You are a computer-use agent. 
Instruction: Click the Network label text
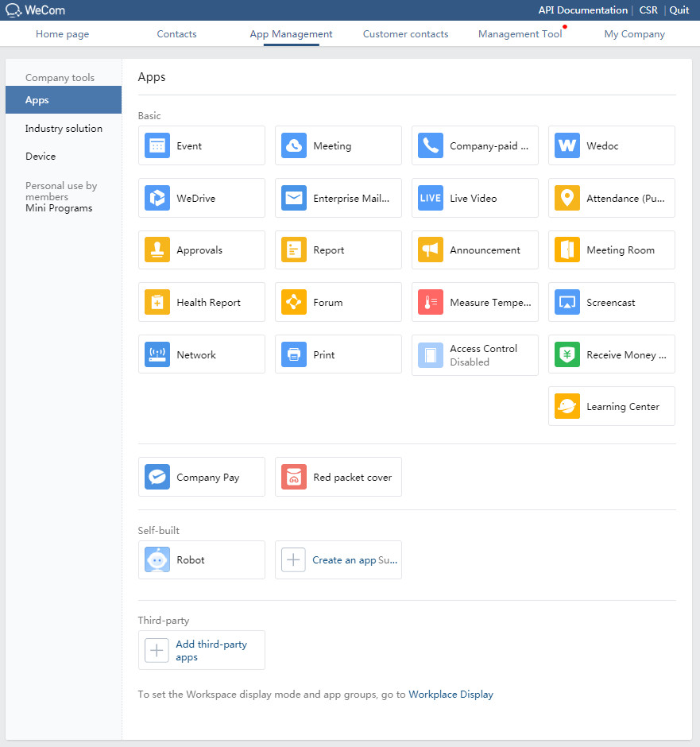point(196,355)
